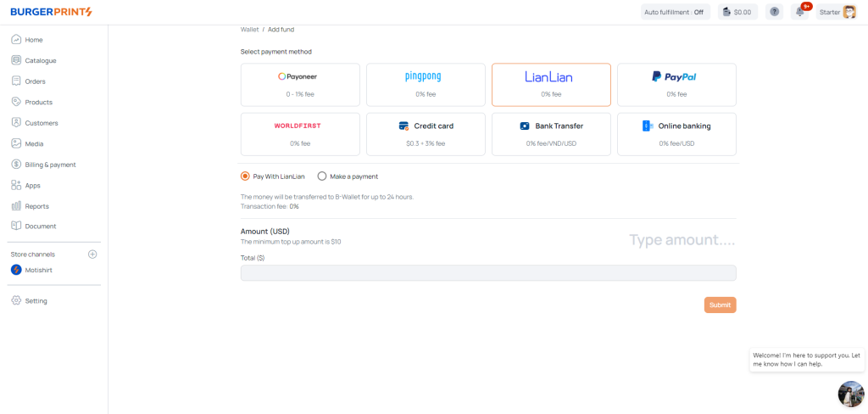
Task: Choose Payoneer payment method card
Action: [300, 84]
